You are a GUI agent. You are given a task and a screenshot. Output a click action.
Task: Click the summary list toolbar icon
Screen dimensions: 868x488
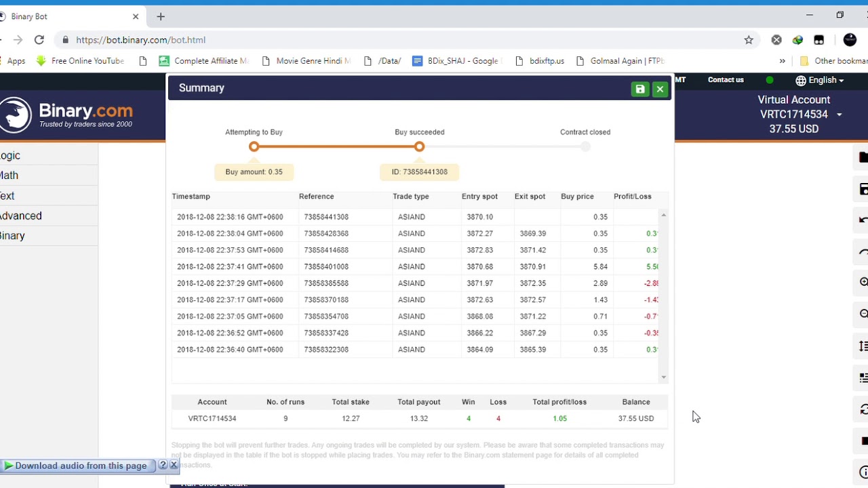click(x=863, y=378)
